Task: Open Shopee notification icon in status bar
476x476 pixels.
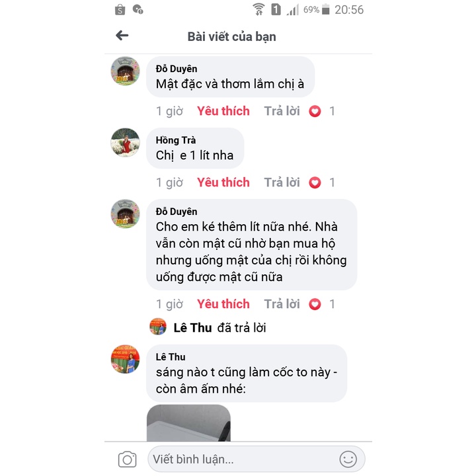Action: pos(120,10)
